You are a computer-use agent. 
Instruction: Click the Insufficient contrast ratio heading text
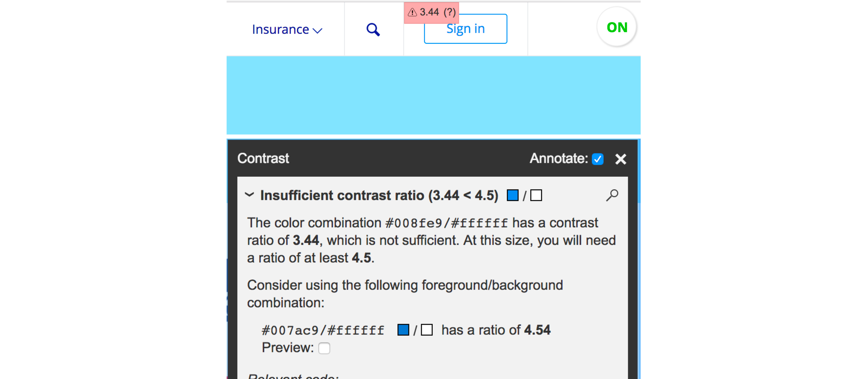coord(379,196)
